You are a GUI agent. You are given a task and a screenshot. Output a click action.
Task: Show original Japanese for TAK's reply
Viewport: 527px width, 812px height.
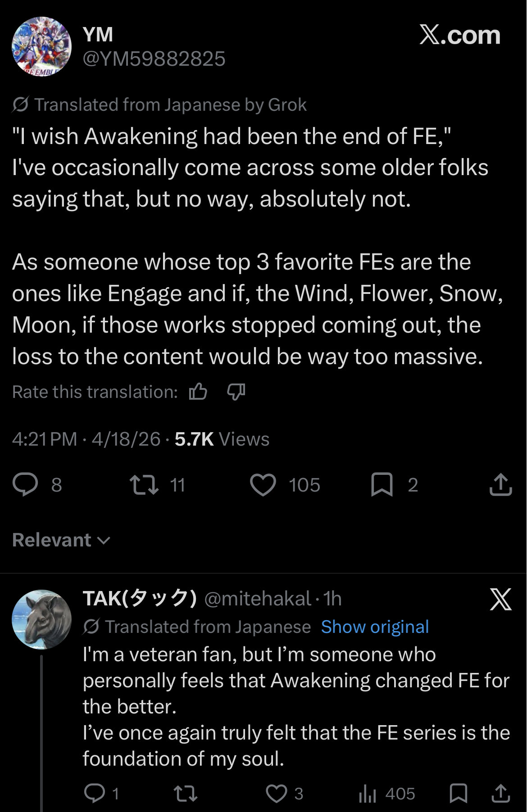[375, 627]
